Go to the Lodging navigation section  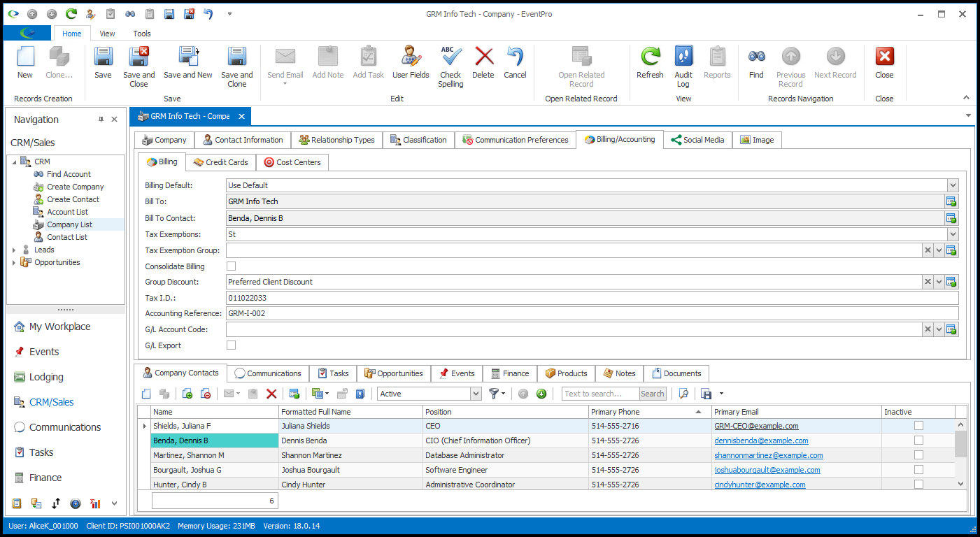(46, 377)
